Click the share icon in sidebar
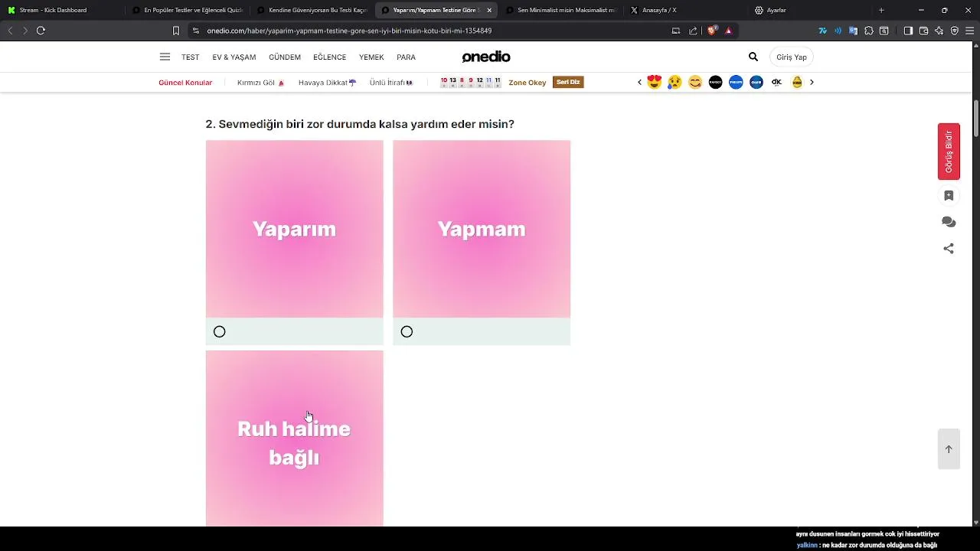 point(949,249)
